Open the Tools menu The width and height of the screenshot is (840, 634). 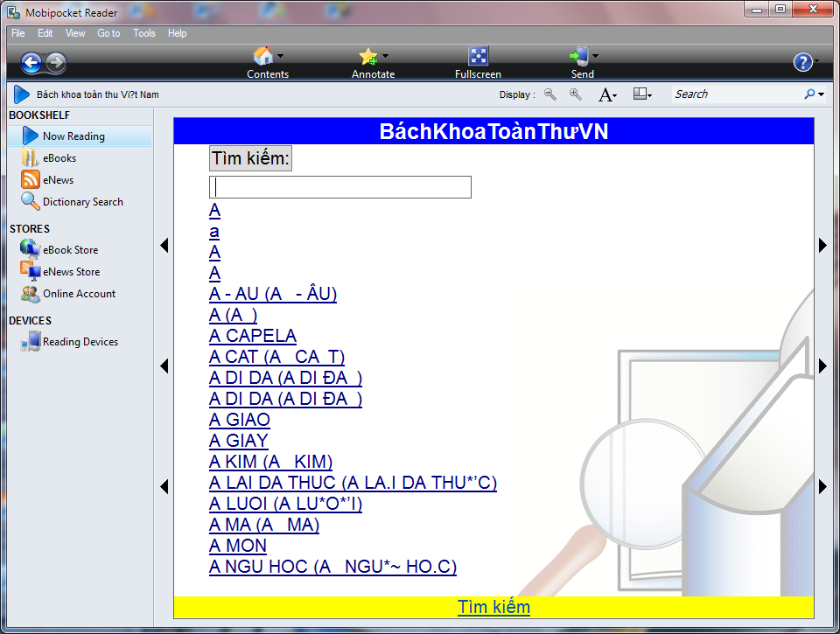(x=144, y=33)
